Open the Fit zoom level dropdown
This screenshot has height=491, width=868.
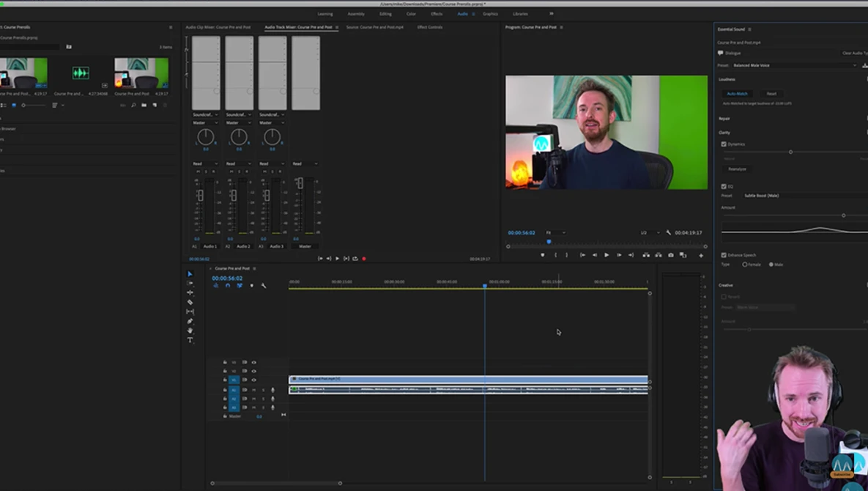click(x=554, y=232)
